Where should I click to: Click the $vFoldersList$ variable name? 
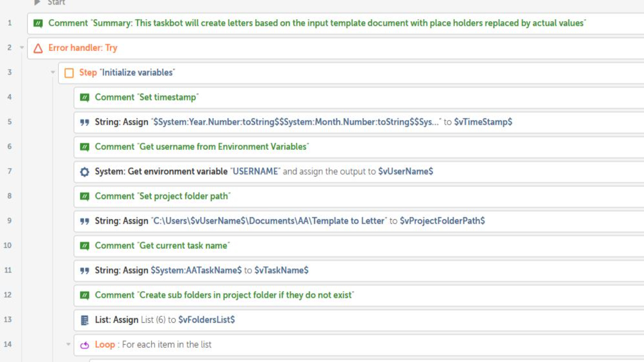click(x=206, y=320)
